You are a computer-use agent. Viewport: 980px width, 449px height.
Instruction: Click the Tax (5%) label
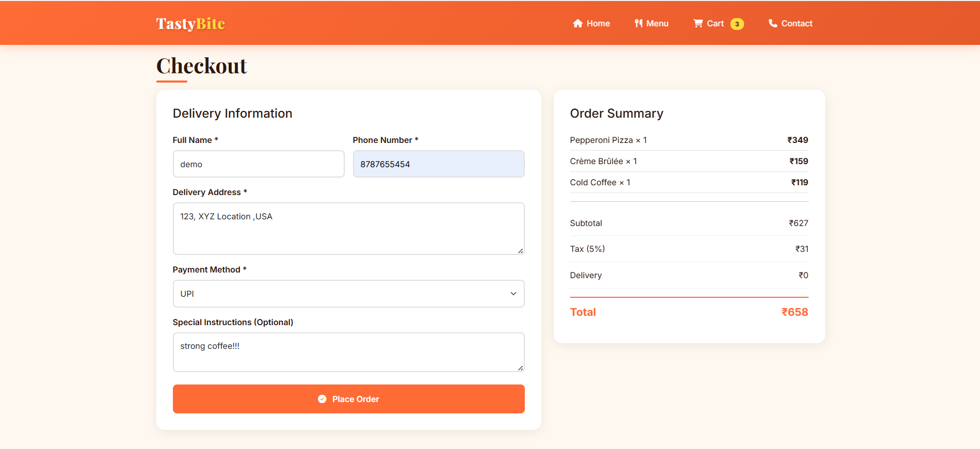587,249
